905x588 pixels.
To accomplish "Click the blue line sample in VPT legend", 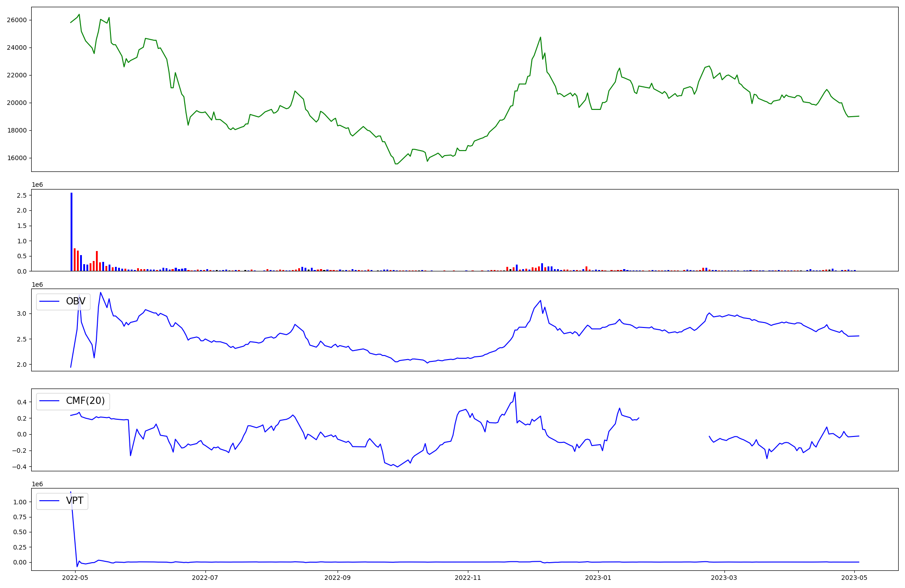I will (x=50, y=501).
